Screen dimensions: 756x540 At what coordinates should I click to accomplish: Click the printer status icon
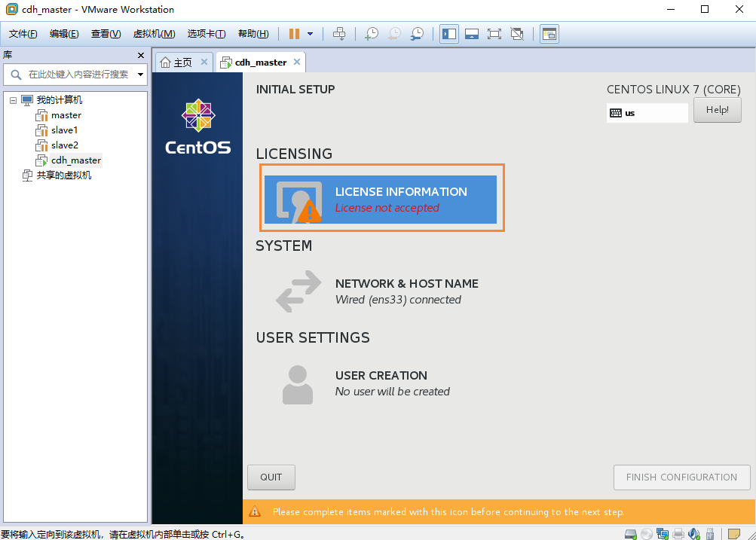pos(678,534)
